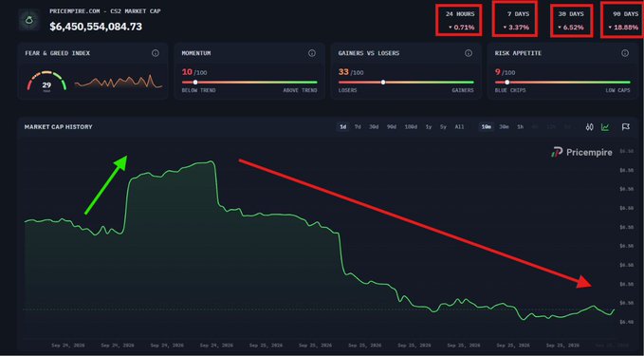This screenshot has width=644, height=356.
Task: Click the BELOW TREND label
Action: 198,90
